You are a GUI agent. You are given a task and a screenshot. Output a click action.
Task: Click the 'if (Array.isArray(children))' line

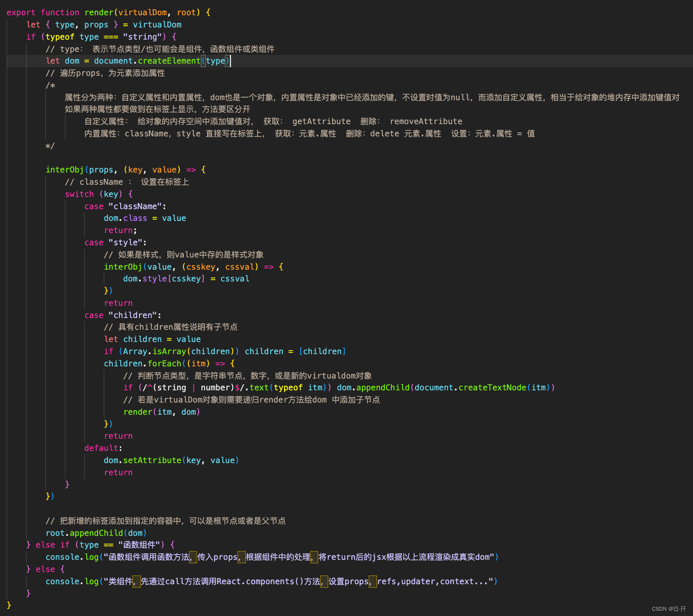[x=225, y=352]
